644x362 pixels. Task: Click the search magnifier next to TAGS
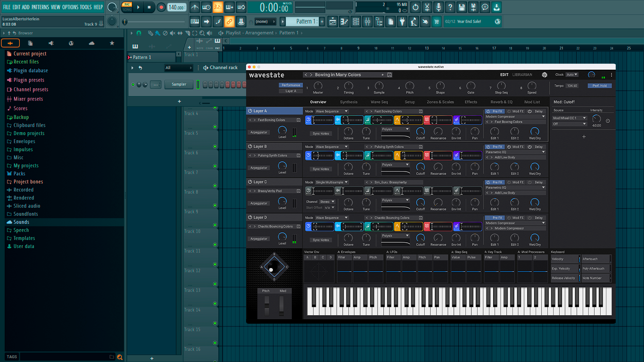pos(120,357)
